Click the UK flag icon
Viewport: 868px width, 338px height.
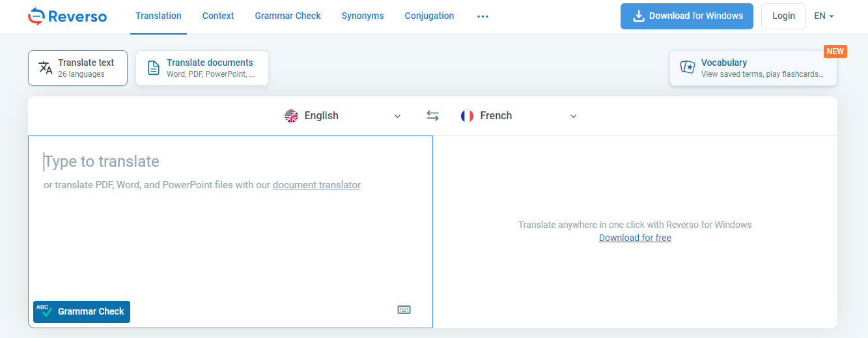pyautogui.click(x=291, y=116)
